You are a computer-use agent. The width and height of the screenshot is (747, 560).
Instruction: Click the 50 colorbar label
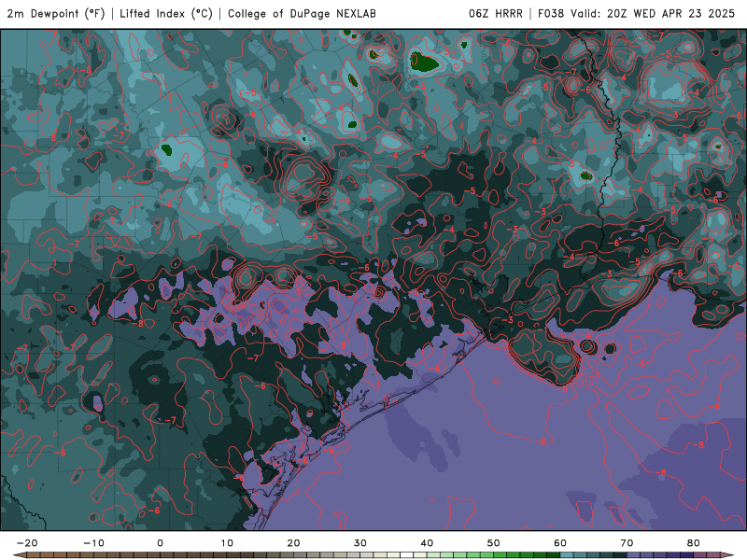tap(494, 543)
